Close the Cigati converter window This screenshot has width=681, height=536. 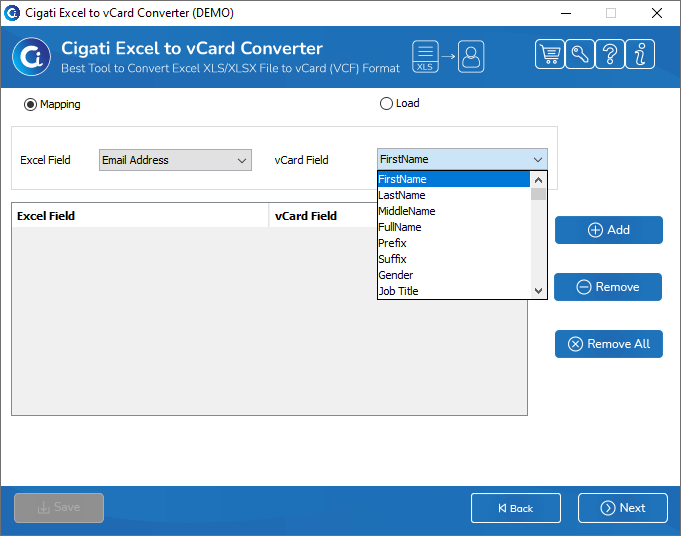(657, 13)
